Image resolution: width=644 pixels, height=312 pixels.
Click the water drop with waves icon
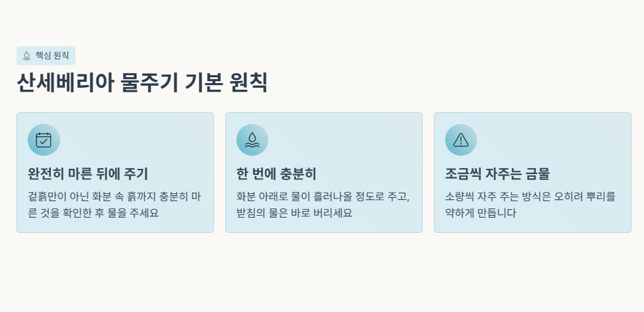252,140
